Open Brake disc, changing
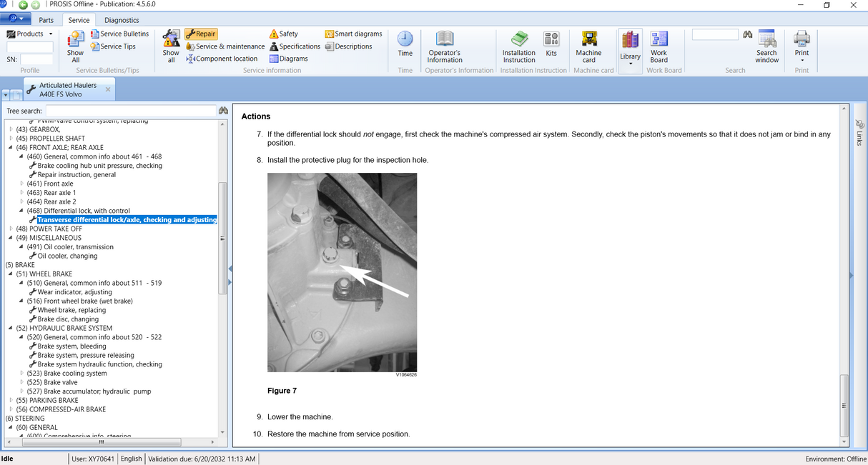868x465 pixels. pyautogui.click(x=68, y=319)
